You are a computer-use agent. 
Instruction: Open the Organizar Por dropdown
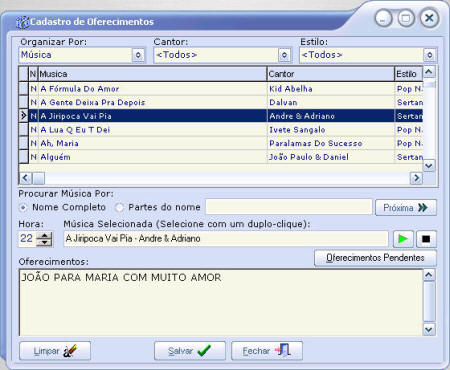coord(138,55)
